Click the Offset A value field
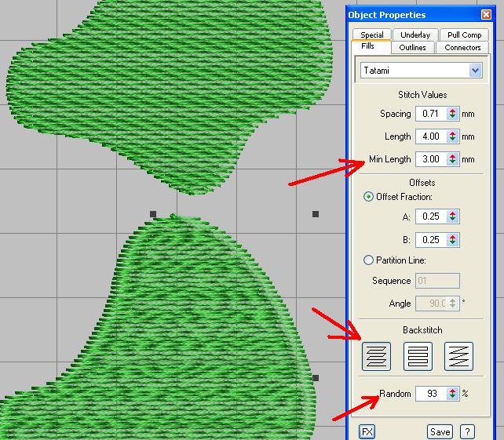 [x=431, y=216]
